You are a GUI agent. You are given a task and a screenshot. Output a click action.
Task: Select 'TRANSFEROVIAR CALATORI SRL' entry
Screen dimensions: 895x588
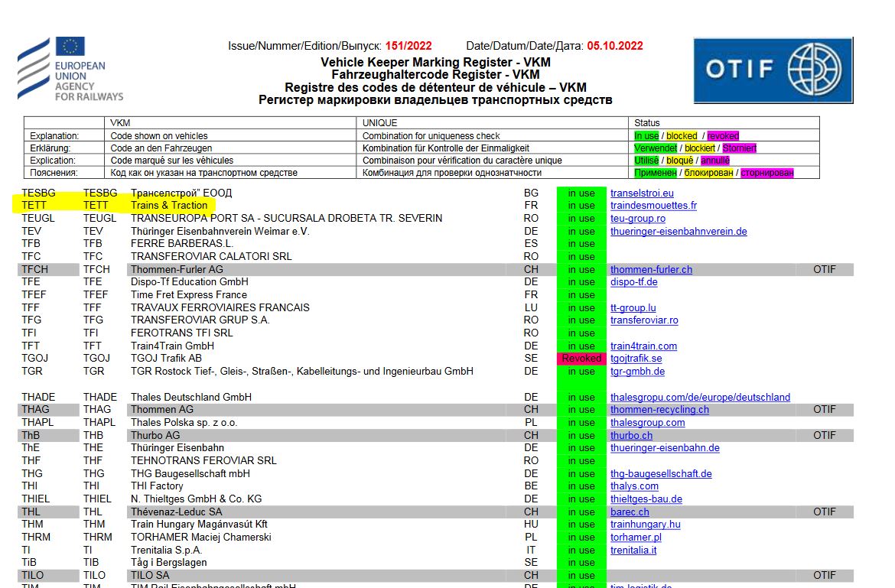[x=211, y=257]
